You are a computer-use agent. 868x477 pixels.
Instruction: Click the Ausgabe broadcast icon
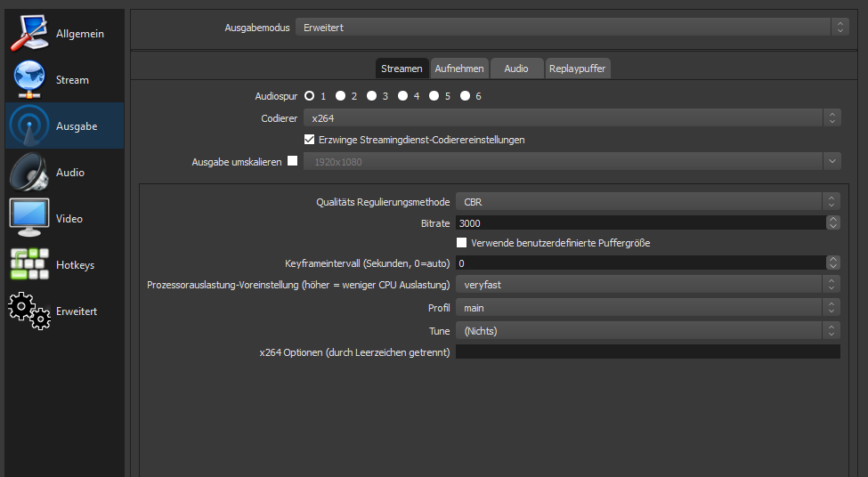point(29,126)
